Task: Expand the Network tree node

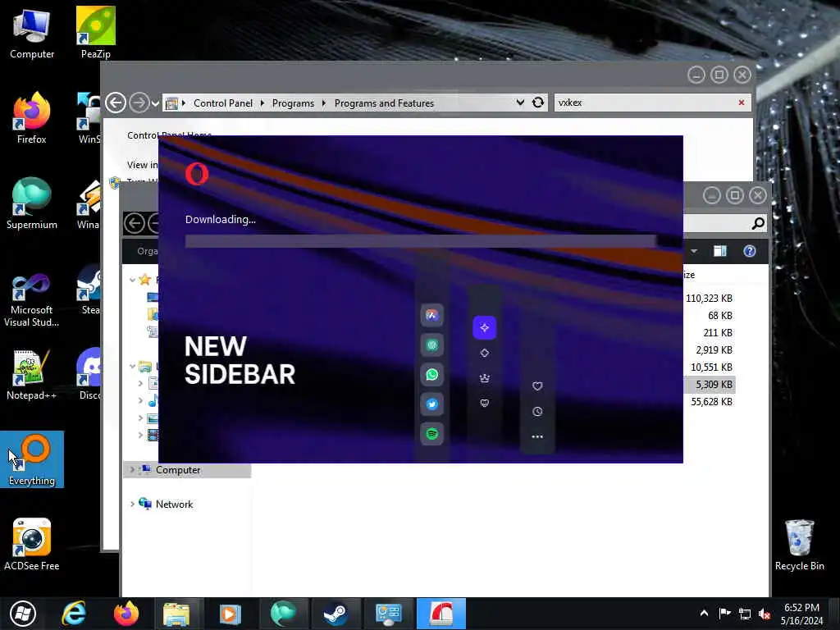Action: pyautogui.click(x=132, y=504)
